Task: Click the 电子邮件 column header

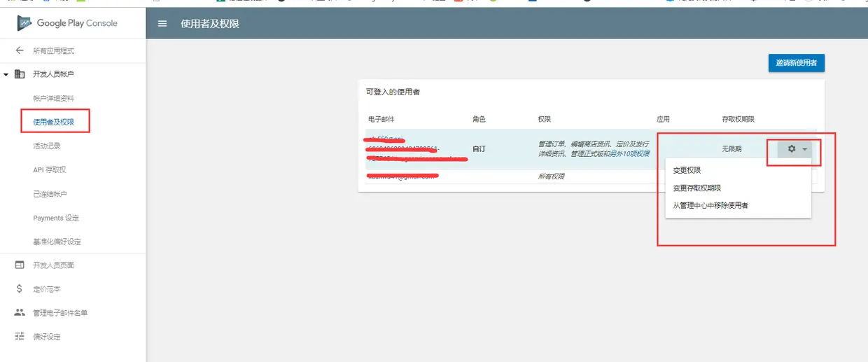Action: tap(381, 119)
